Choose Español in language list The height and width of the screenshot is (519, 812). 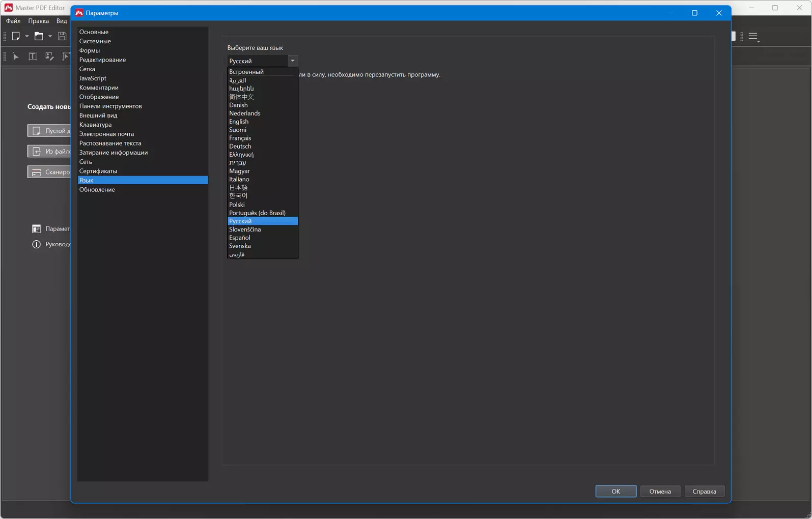(x=263, y=238)
